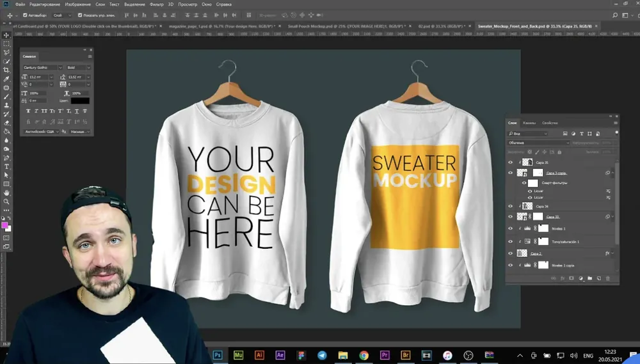Open Google Chrome from the taskbar
This screenshot has width=640, height=364.
tap(364, 355)
